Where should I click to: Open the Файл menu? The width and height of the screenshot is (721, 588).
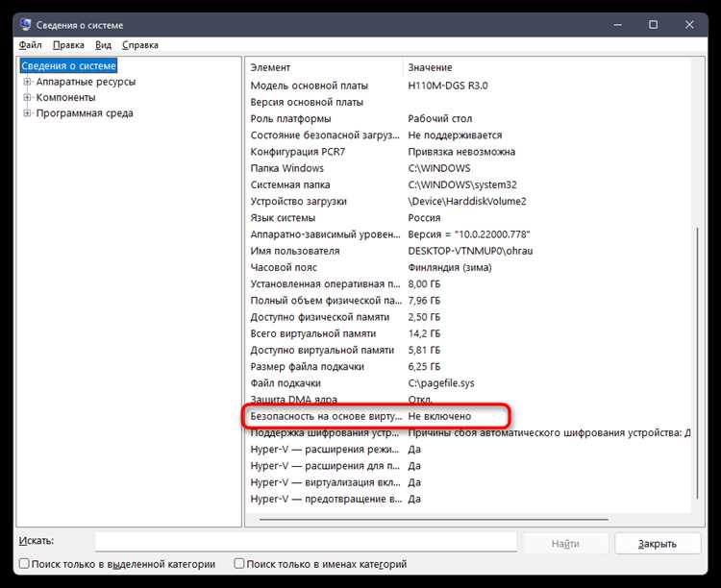point(31,45)
